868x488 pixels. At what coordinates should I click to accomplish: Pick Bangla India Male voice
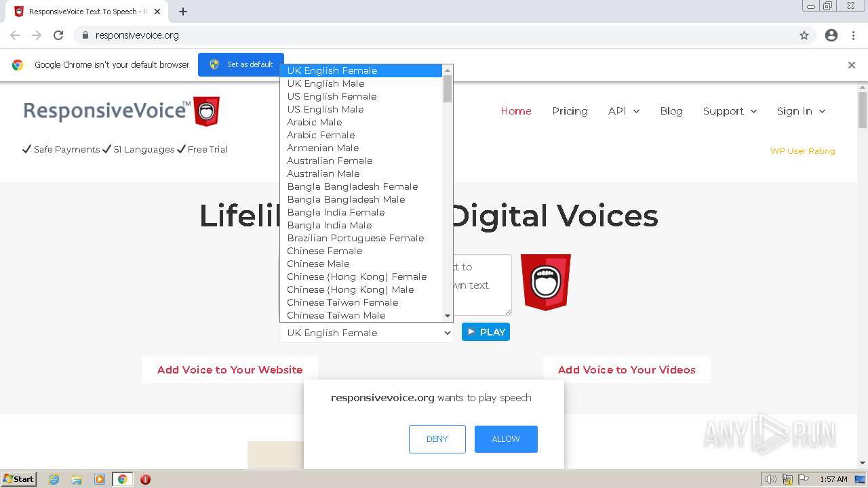pyautogui.click(x=361, y=225)
